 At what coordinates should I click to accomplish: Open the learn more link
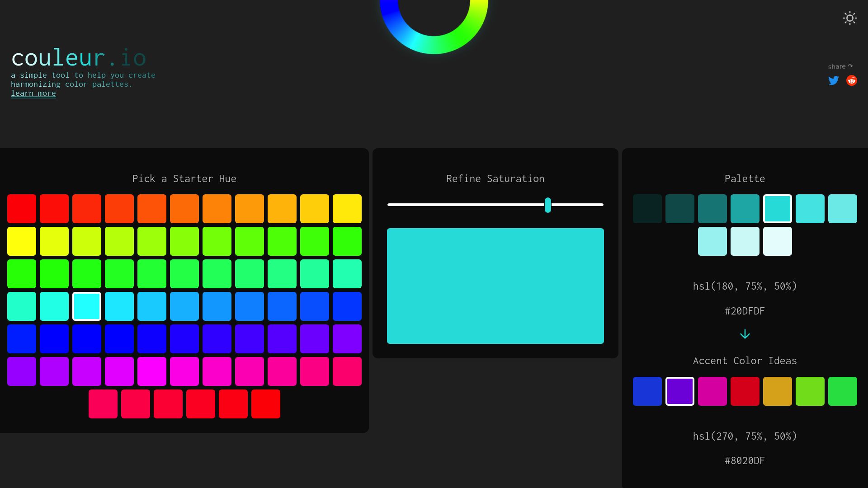pyautogui.click(x=33, y=93)
